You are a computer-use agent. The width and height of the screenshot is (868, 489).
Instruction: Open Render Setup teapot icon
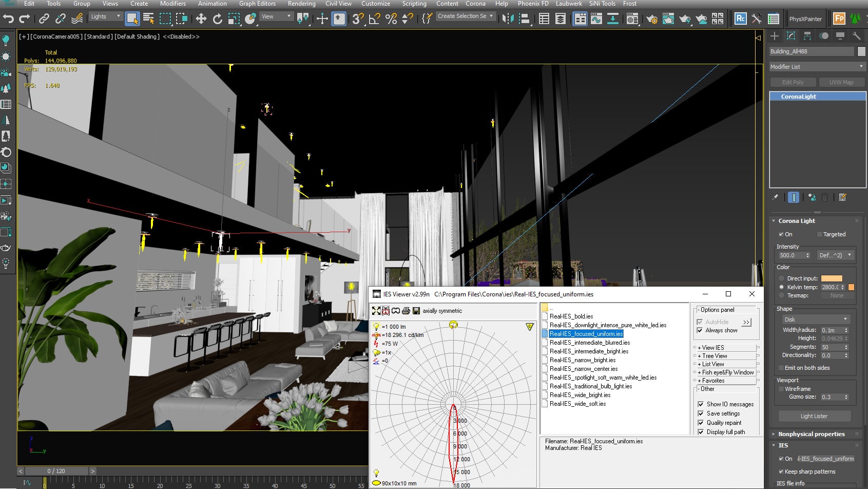pyautogui.click(x=652, y=19)
